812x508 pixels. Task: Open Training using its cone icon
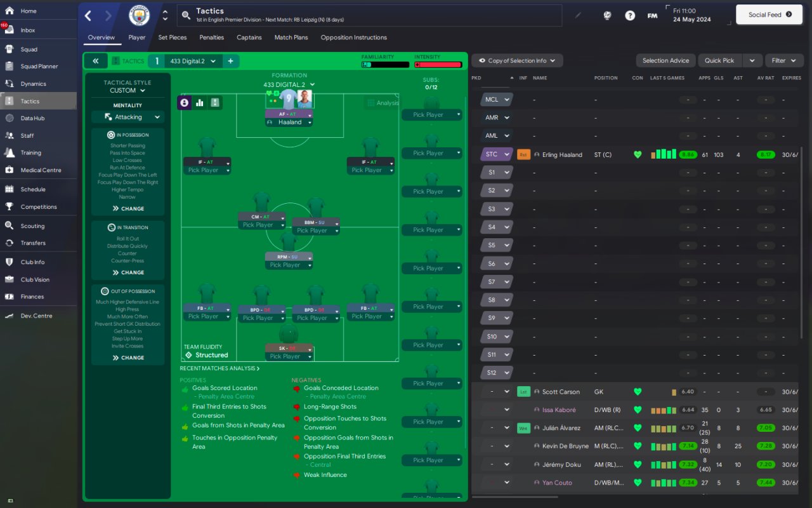pos(9,152)
